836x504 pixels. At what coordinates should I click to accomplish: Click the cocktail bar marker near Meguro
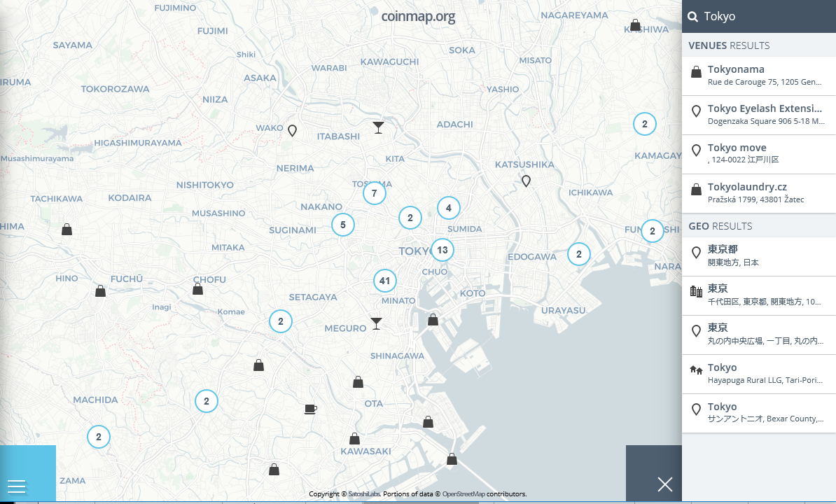(x=377, y=323)
